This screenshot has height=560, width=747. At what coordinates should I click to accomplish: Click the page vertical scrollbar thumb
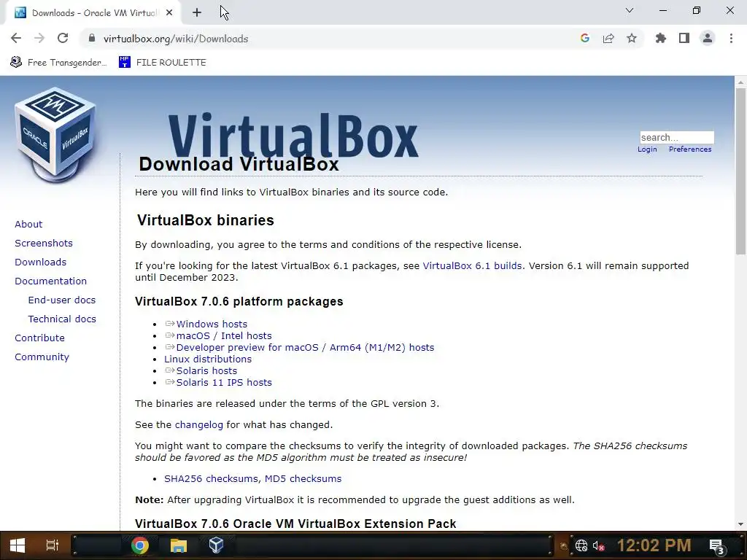(740, 171)
